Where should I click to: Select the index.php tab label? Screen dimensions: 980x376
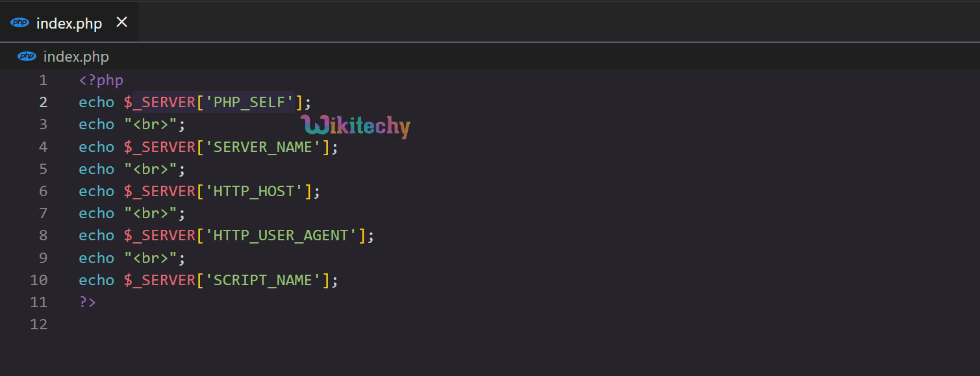[69, 23]
